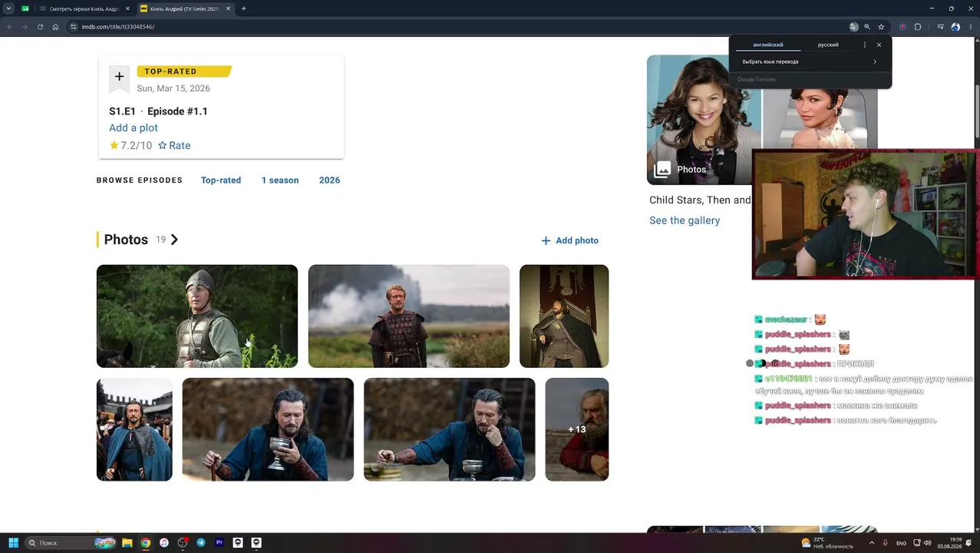Open File Explorer from taskbar
980x553 pixels.
127,542
